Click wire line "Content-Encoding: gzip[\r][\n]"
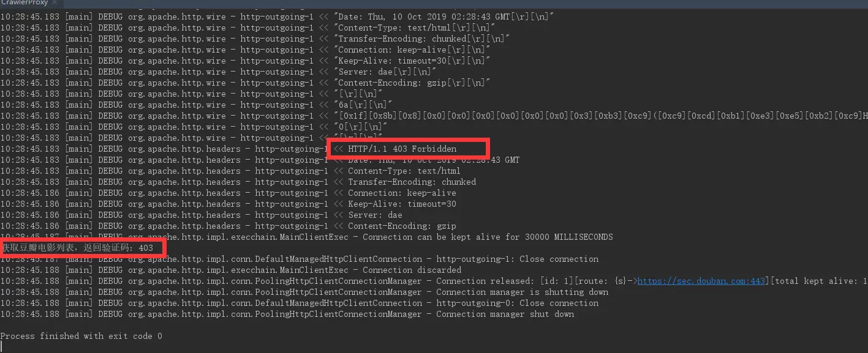Image resolution: width=868 pixels, height=353 pixels. tap(245, 83)
